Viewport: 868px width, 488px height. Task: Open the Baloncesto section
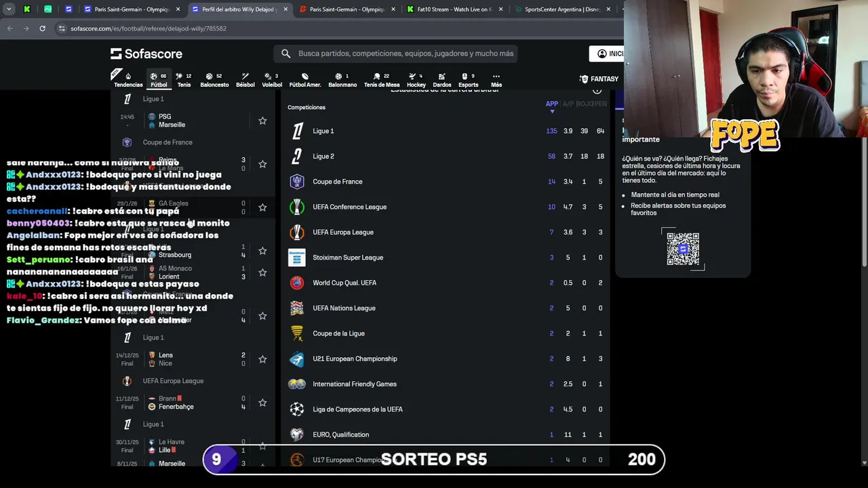[x=214, y=80]
